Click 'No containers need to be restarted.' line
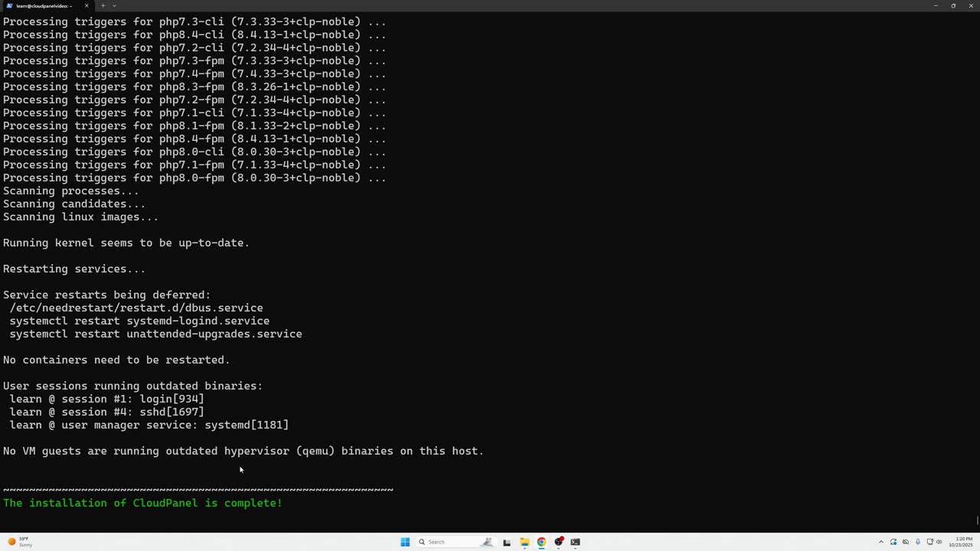The height and width of the screenshot is (551, 980). coord(116,360)
